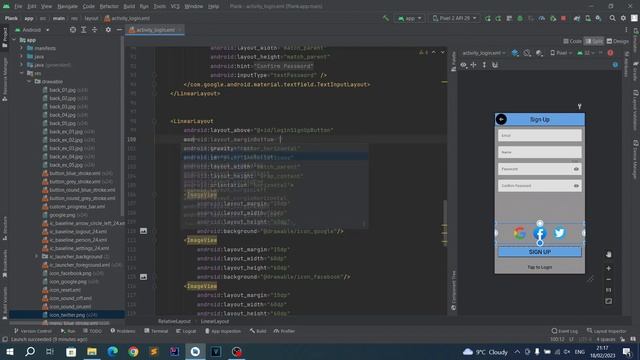
Task: Click the drawable gutter icon beside icon_google line
Action: [x=143, y=231]
